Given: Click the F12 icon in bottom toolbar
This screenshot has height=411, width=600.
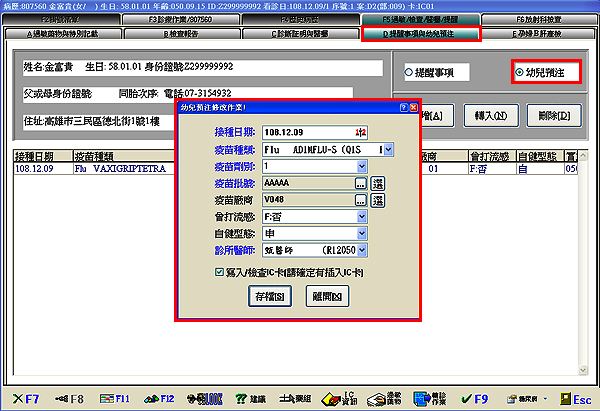Looking at the screenshot, I should click(160, 399).
